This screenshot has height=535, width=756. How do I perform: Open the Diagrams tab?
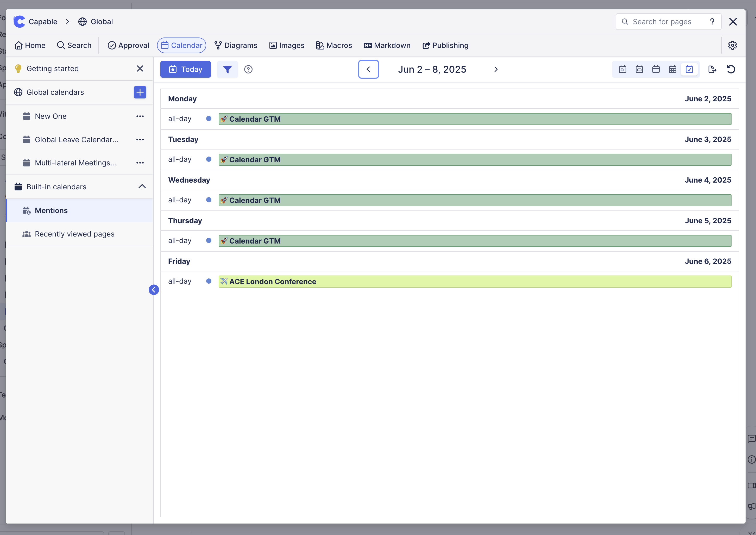[x=236, y=45]
